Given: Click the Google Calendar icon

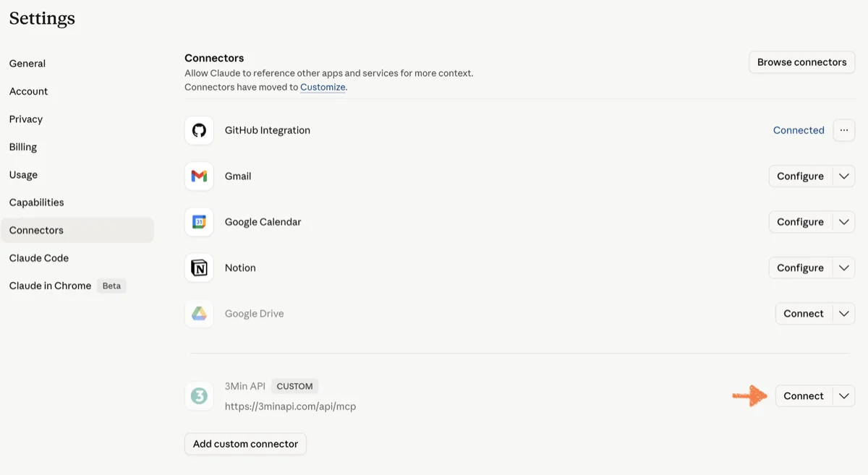Looking at the screenshot, I should [x=199, y=222].
